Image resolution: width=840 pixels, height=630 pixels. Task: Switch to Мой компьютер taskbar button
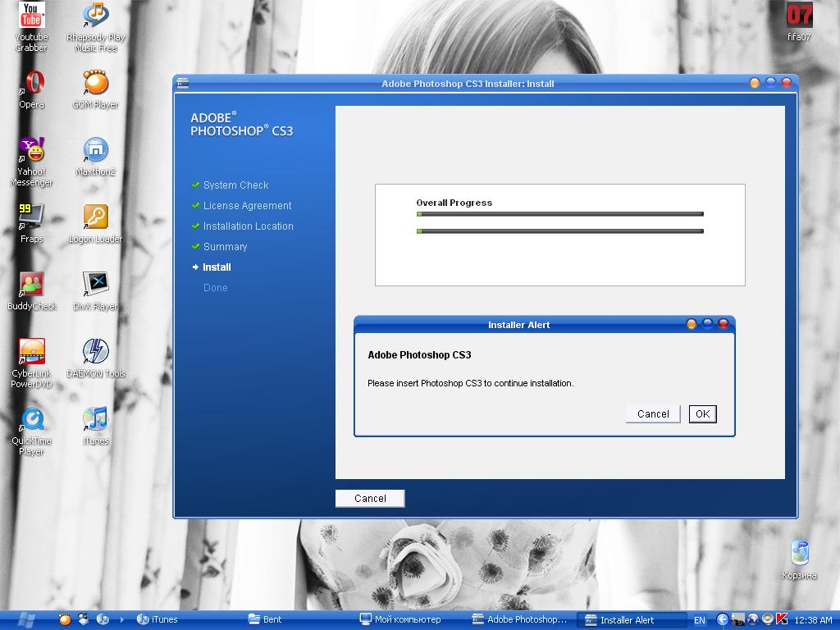coord(400,620)
